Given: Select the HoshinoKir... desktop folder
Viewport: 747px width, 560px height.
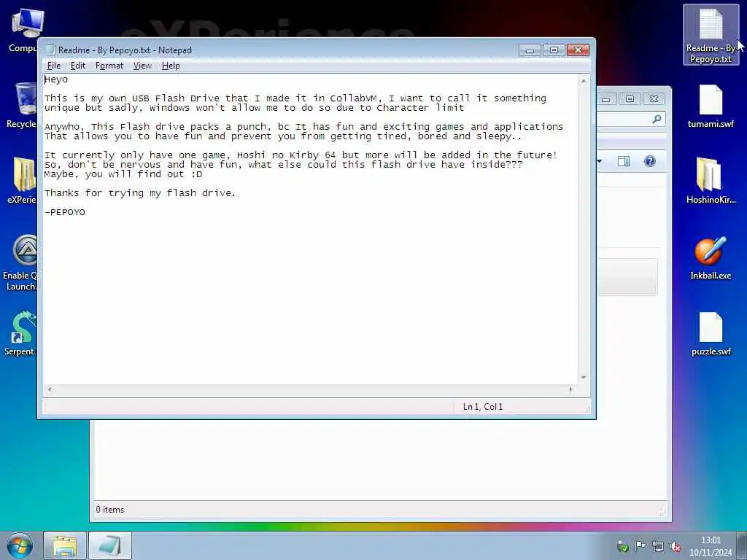Looking at the screenshot, I should [x=711, y=181].
